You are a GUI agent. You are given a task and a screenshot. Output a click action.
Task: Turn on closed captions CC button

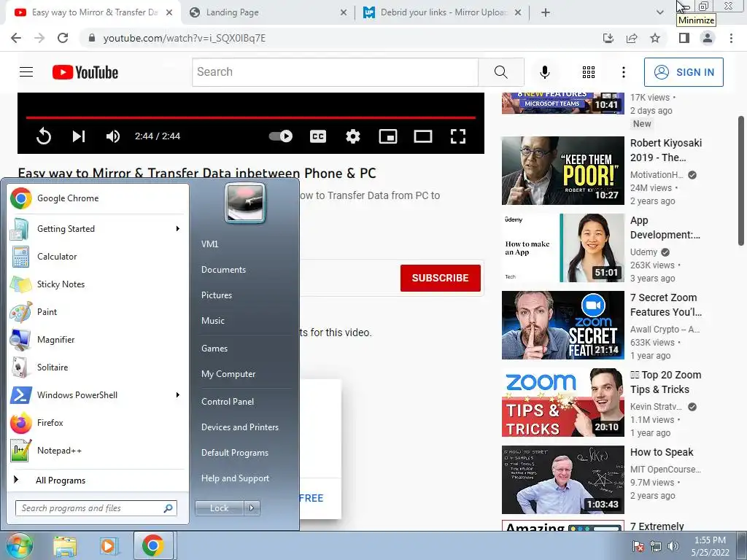318,136
